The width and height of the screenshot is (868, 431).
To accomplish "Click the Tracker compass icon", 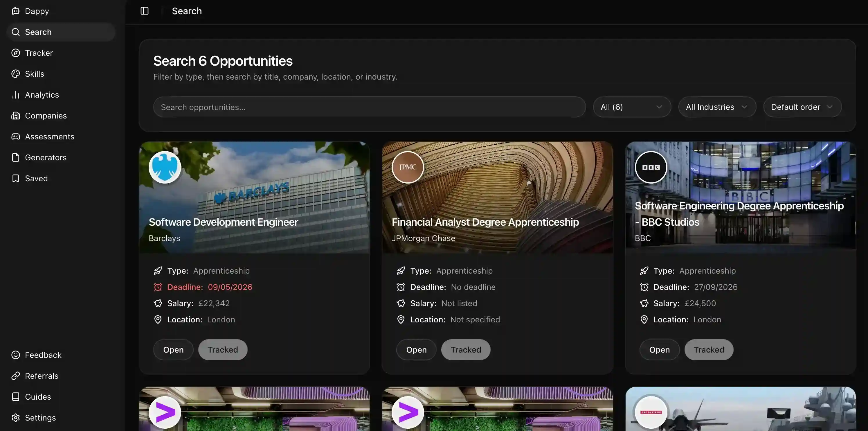I will click(15, 53).
